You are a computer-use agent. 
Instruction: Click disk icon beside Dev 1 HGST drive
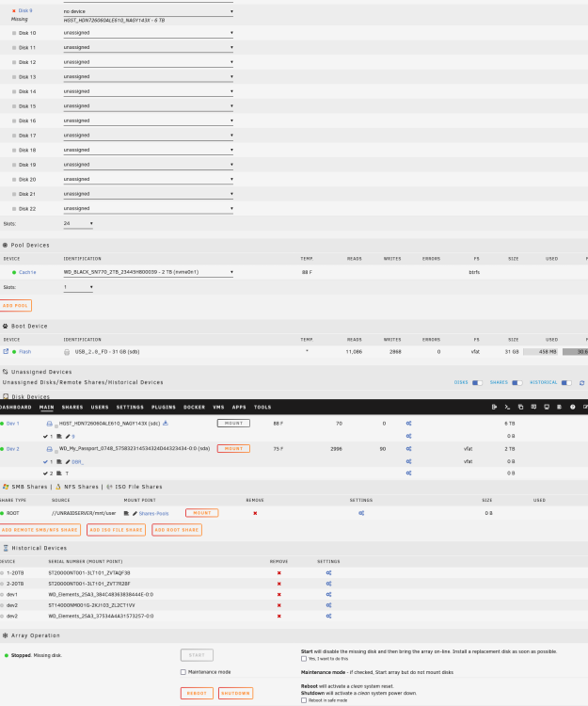tap(50, 424)
